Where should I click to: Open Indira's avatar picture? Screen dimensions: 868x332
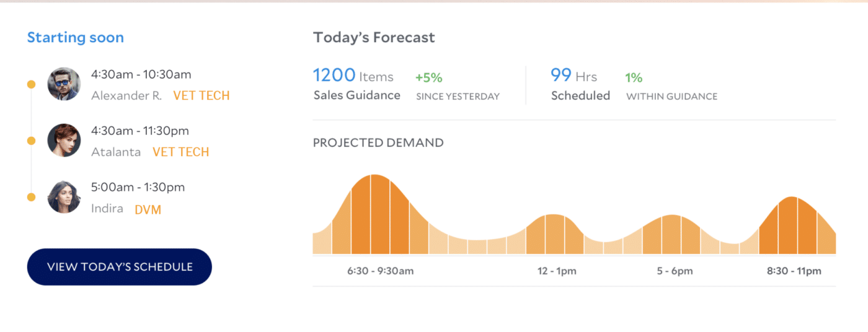click(64, 197)
